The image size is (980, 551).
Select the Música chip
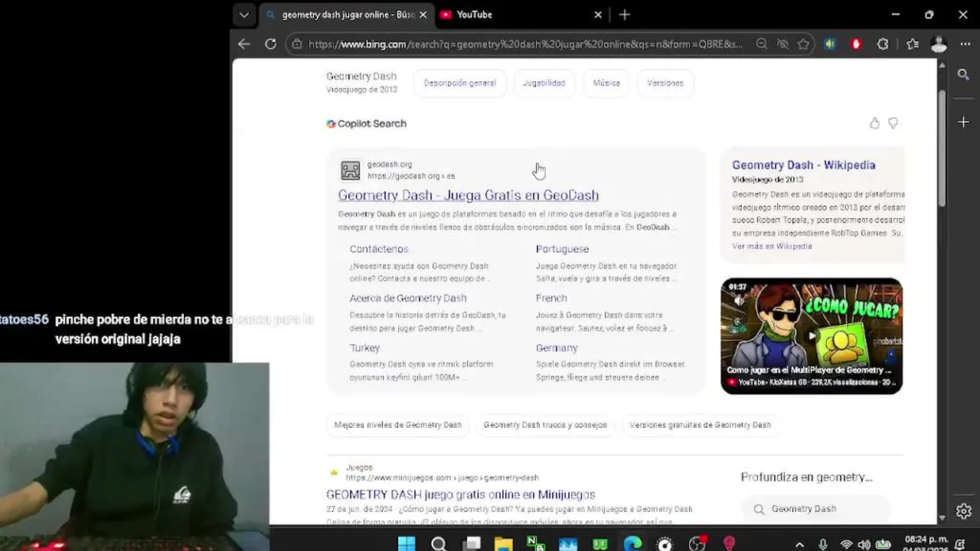(x=606, y=83)
